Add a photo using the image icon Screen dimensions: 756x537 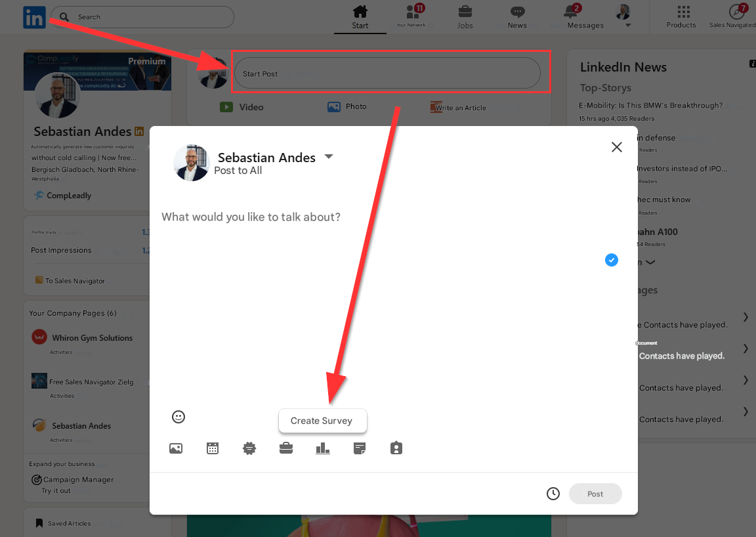(x=175, y=448)
